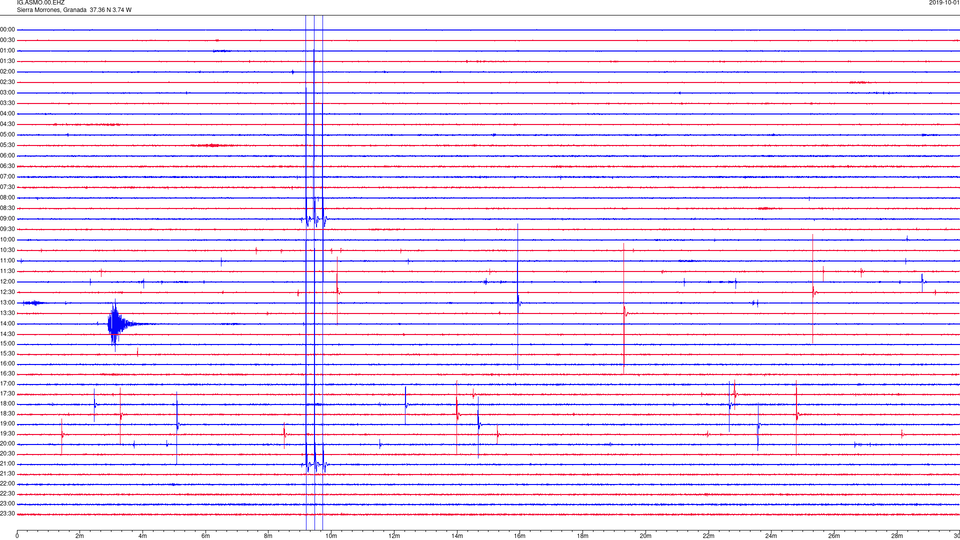Viewport: 960px width, 540px height.
Task: Click the 2m axis tick label
Action: coord(80,536)
